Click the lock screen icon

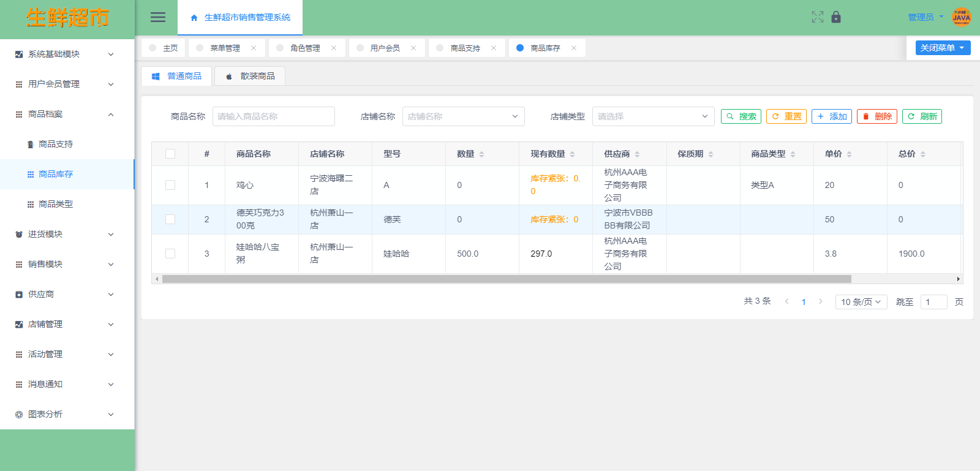point(836,17)
